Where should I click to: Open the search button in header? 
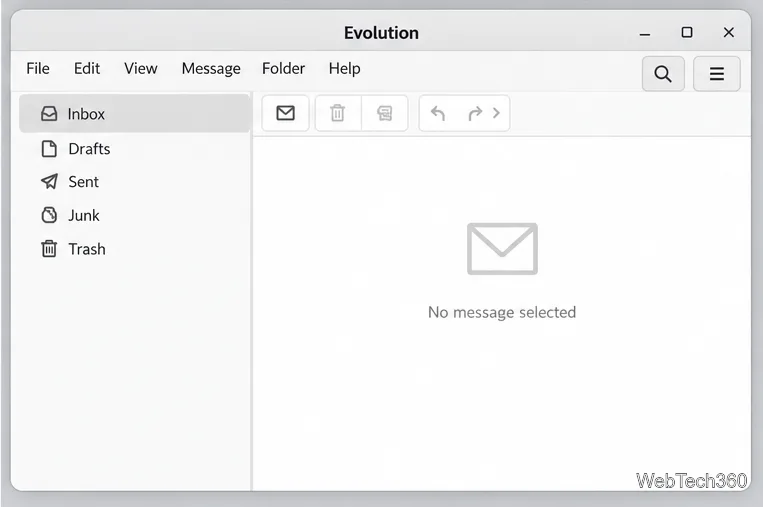[663, 73]
